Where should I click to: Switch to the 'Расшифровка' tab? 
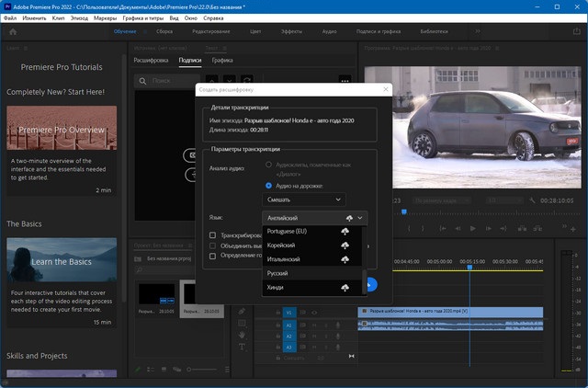pos(151,60)
